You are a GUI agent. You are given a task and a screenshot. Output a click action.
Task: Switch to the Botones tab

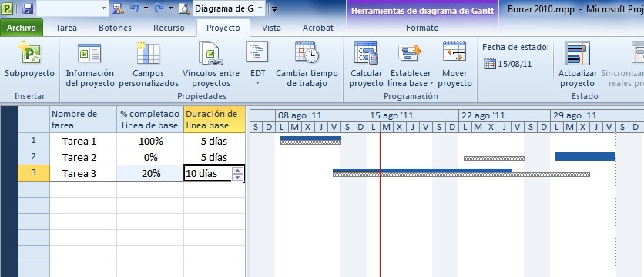(x=115, y=28)
